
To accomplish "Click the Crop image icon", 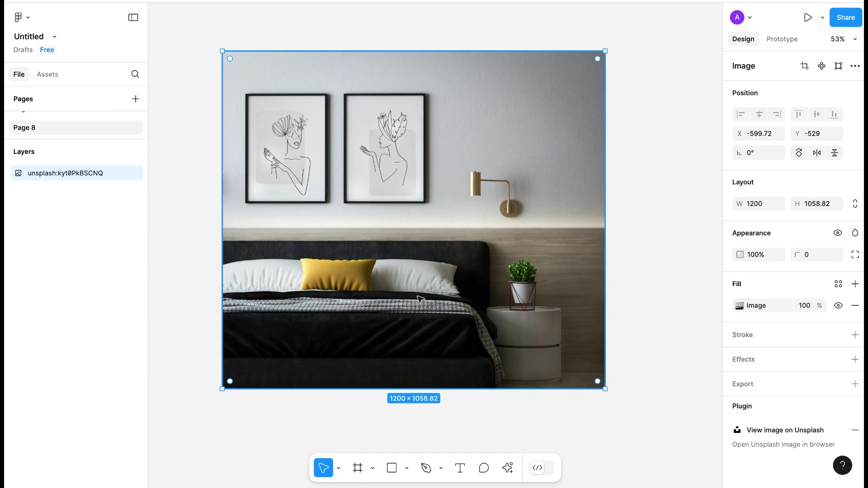I will (804, 66).
